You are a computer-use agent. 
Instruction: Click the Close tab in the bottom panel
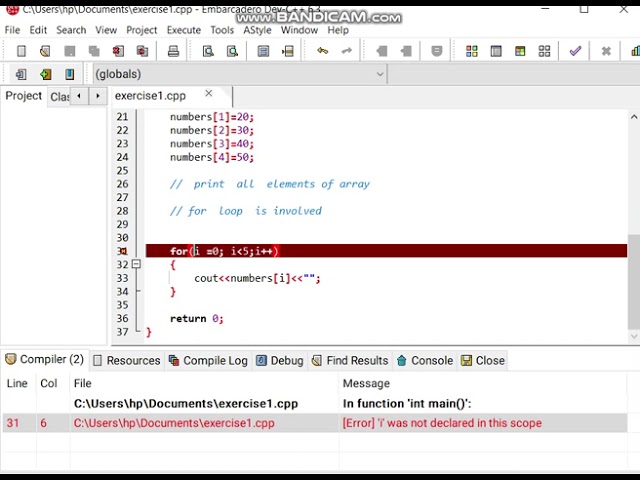[483, 360]
